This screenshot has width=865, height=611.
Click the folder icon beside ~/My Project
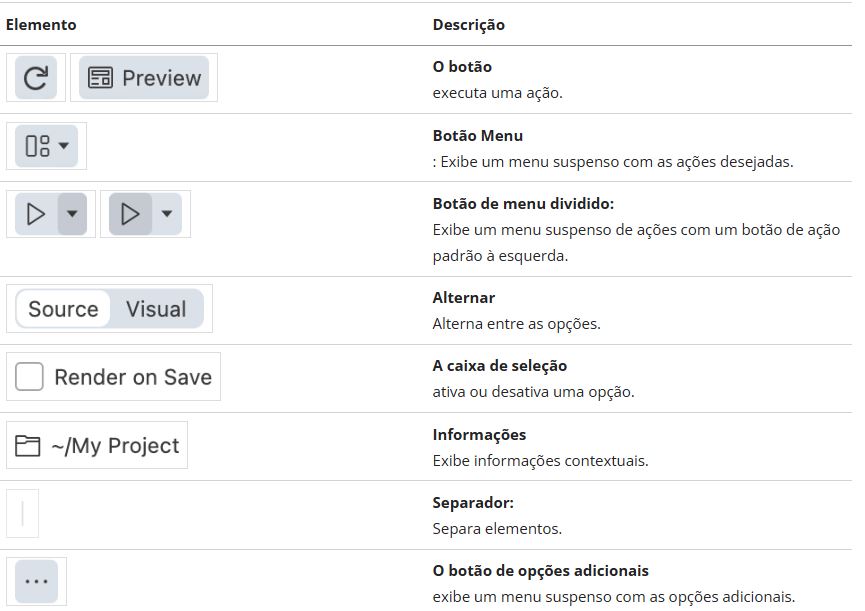[x=28, y=446]
